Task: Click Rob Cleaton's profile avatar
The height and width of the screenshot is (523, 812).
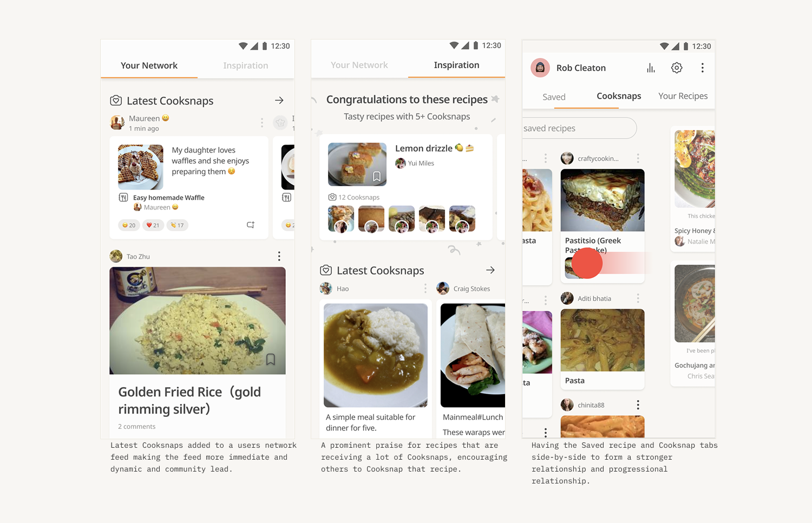Action: 540,68
